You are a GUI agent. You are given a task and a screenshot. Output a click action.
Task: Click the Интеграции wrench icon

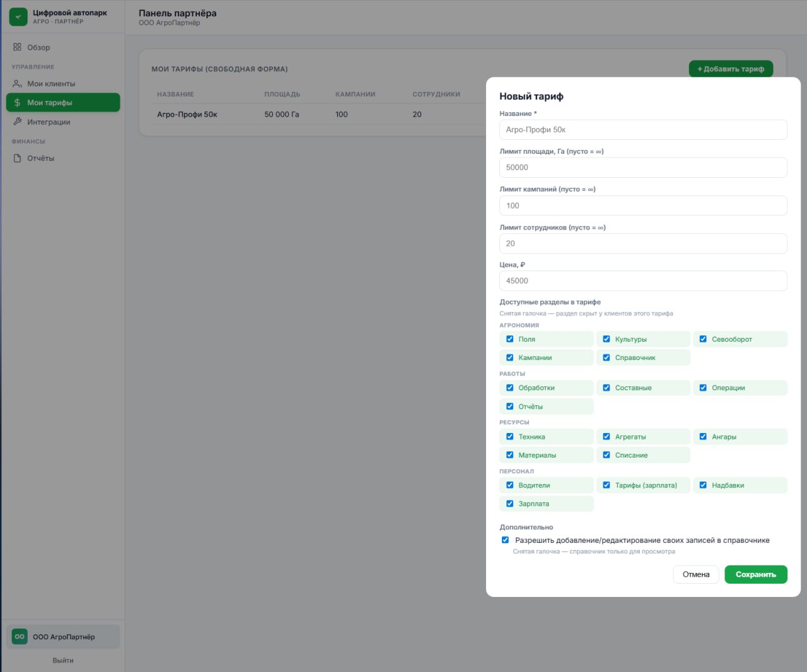(18, 122)
